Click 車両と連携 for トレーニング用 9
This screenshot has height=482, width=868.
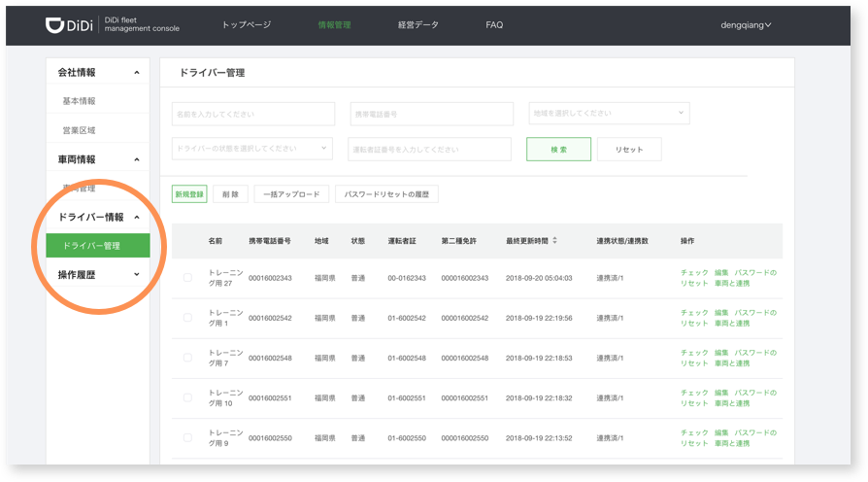tap(732, 443)
